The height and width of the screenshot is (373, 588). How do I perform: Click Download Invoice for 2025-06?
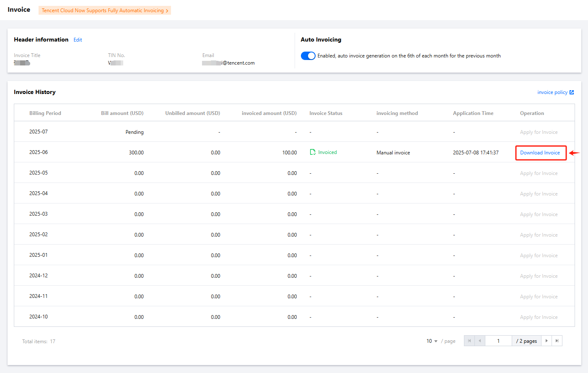[540, 153]
